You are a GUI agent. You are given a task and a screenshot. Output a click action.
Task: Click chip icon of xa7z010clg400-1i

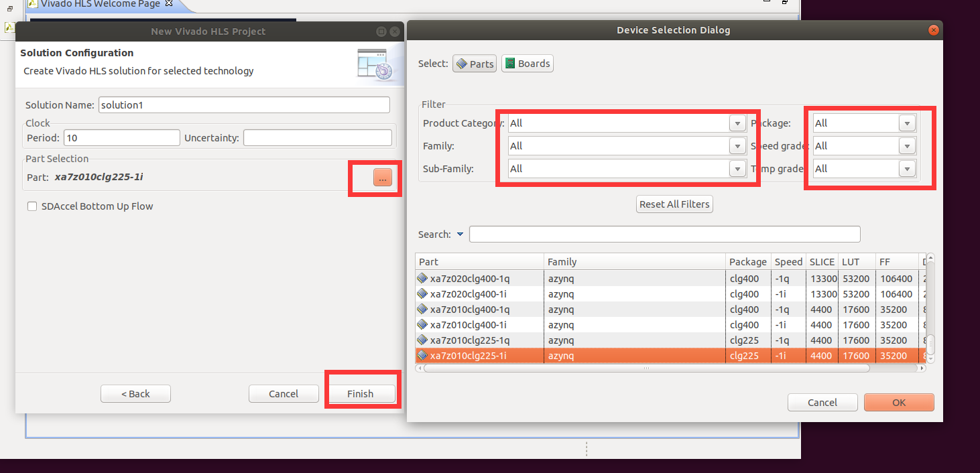(422, 325)
